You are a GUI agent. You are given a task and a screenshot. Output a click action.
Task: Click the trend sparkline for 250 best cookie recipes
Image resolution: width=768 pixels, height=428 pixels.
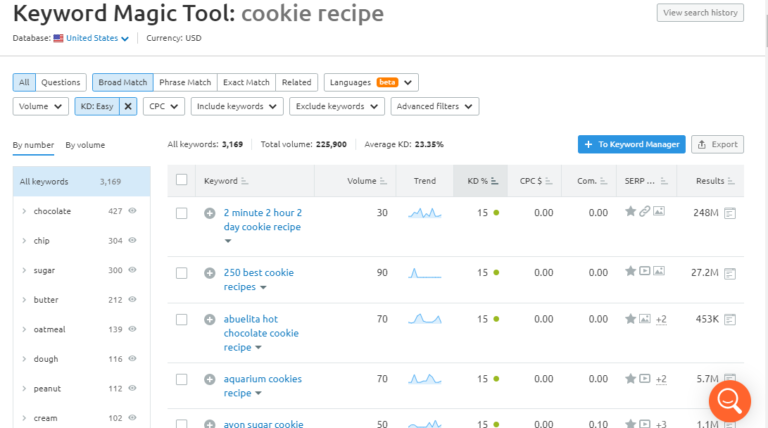(x=425, y=273)
